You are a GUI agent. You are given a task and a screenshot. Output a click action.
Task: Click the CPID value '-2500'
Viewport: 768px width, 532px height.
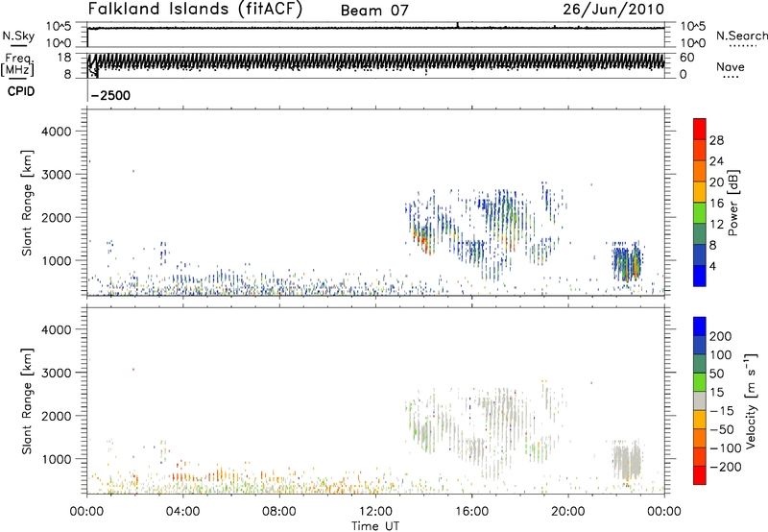(110, 95)
